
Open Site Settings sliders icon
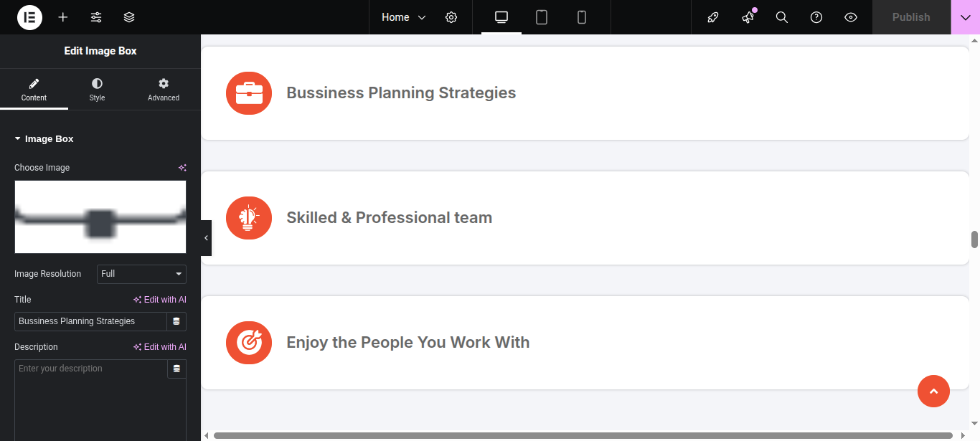tap(96, 17)
